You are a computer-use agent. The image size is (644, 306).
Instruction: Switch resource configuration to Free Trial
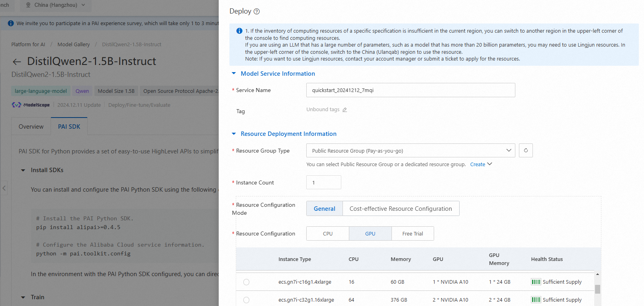pos(413,233)
